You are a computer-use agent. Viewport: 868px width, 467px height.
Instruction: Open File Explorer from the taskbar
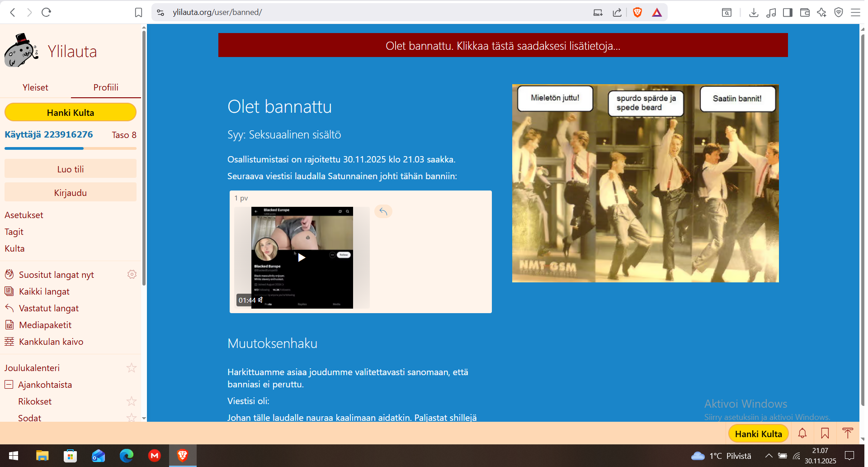click(42, 456)
